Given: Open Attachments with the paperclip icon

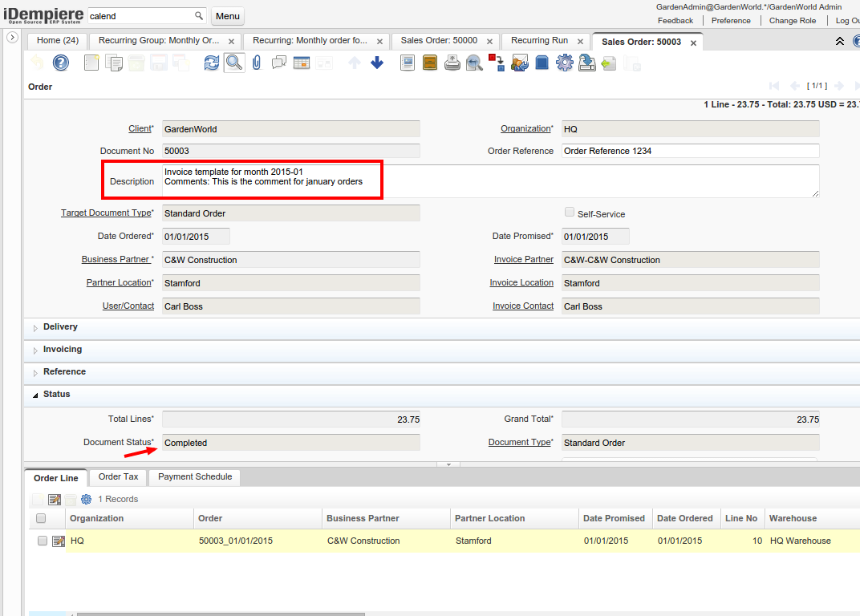Looking at the screenshot, I should click(257, 63).
